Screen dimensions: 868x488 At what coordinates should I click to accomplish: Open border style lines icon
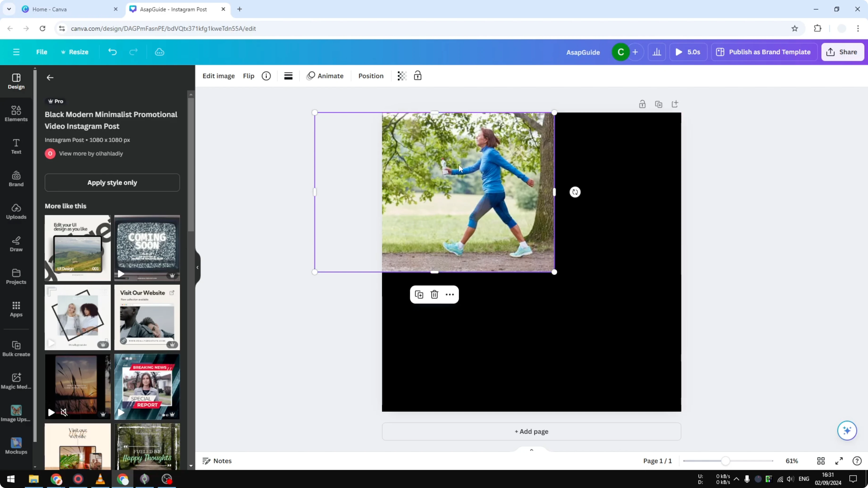coord(288,76)
